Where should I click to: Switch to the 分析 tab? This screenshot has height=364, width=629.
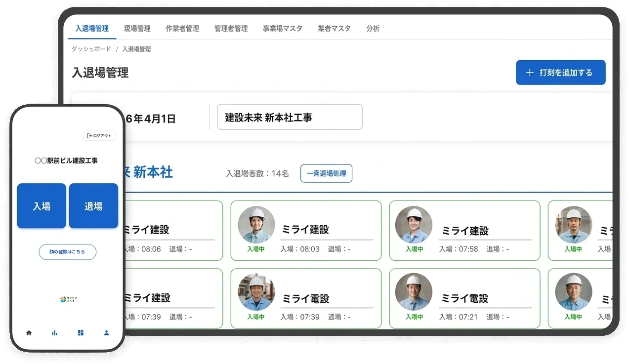[x=373, y=29]
